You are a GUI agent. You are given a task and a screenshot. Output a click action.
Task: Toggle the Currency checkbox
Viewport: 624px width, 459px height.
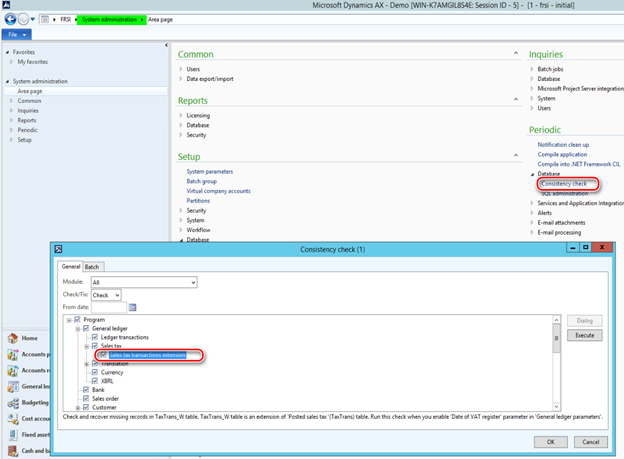coord(95,372)
